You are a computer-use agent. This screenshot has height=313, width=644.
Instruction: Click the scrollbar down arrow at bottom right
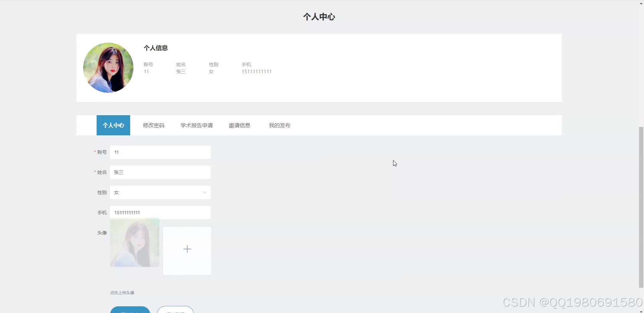click(641, 310)
